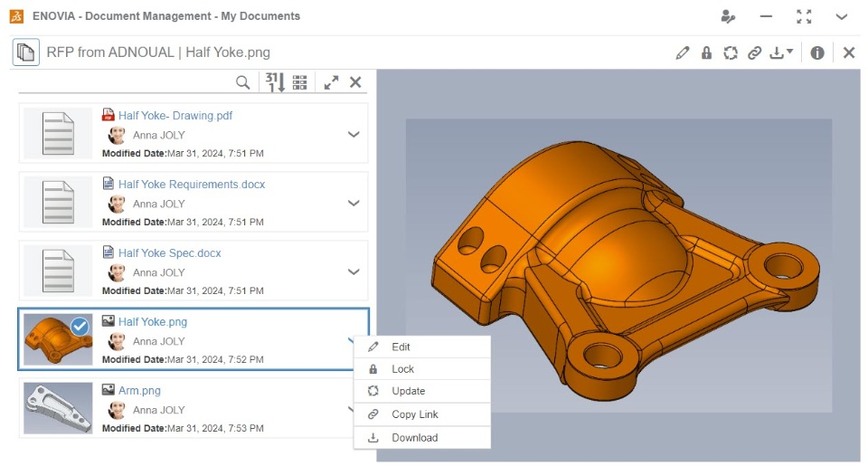Click the 3DS ENOVIA logo icon
This screenshot has width=868, height=466.
pos(16,16)
